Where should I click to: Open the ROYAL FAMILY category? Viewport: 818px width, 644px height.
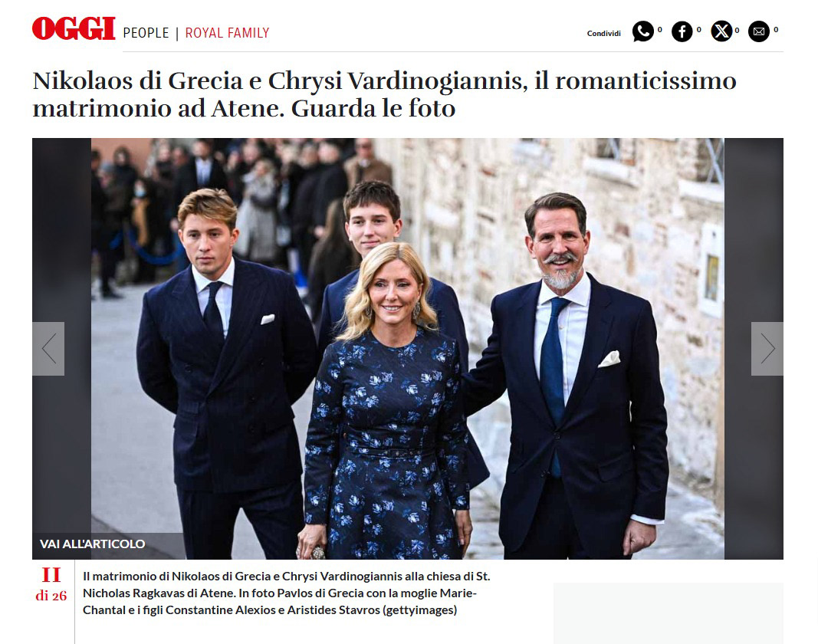pyautogui.click(x=227, y=33)
